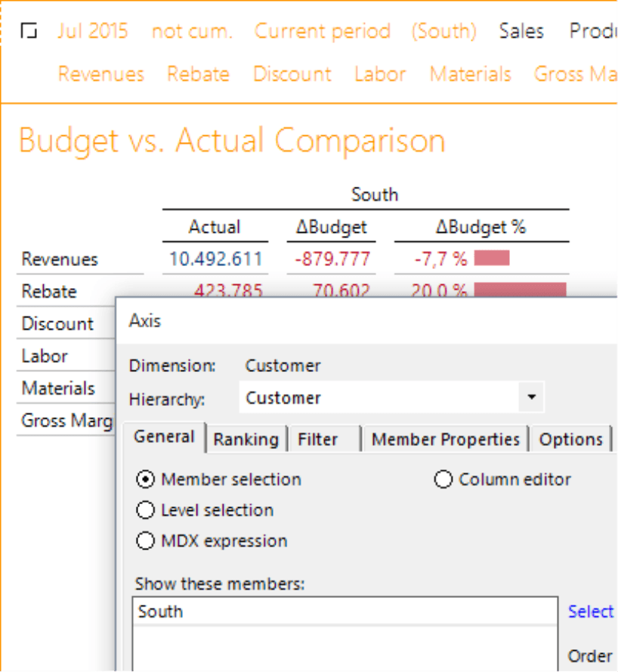Open the Current period filter
This screenshot has width=618, height=672.
tap(323, 32)
